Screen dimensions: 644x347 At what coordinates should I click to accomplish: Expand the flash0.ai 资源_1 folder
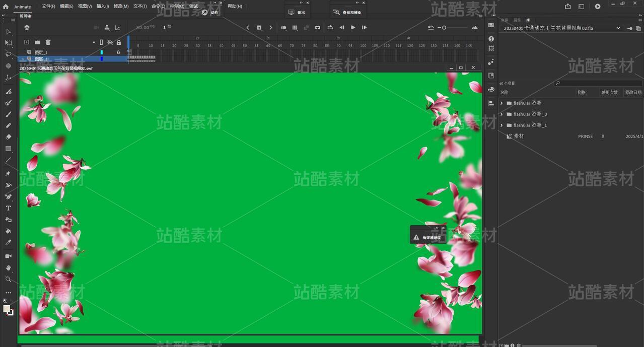(502, 125)
